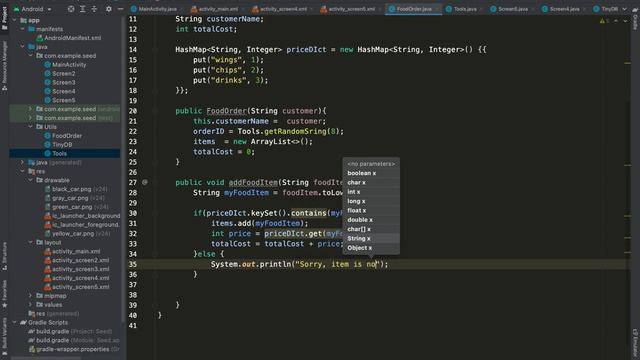Hide the Project panel with minus icon
Screen dimensions: 640x360
120,9
